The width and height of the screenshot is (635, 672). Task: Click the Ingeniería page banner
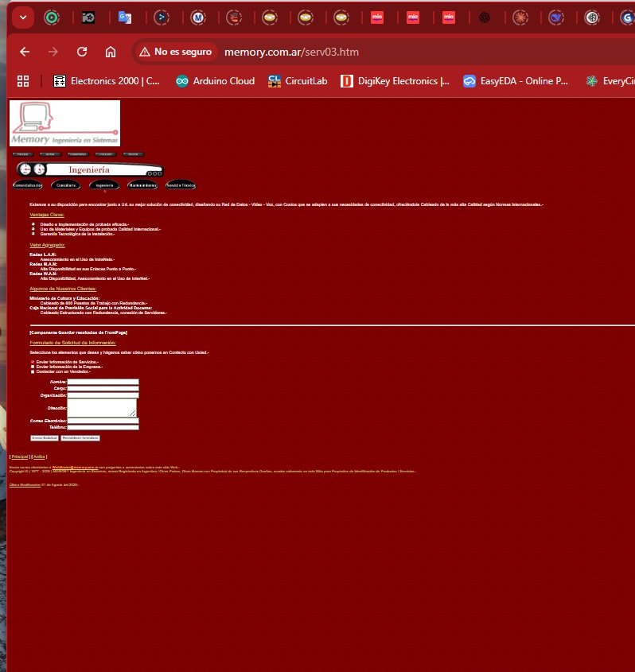[x=90, y=169]
